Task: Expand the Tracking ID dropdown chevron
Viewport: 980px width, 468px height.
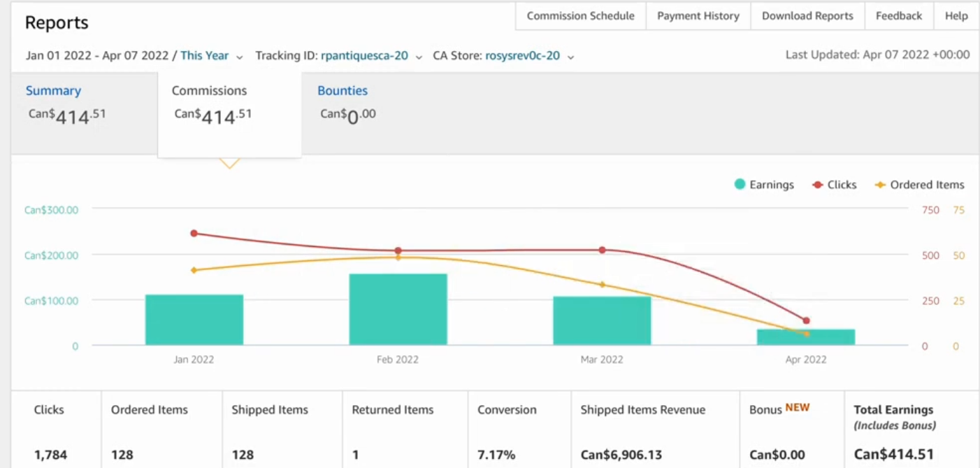Action: click(419, 57)
